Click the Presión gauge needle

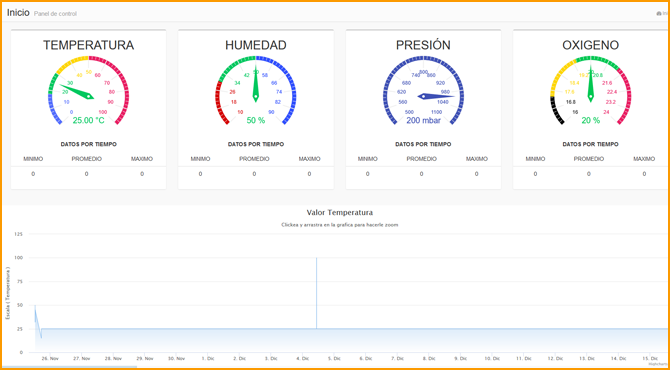click(436, 96)
